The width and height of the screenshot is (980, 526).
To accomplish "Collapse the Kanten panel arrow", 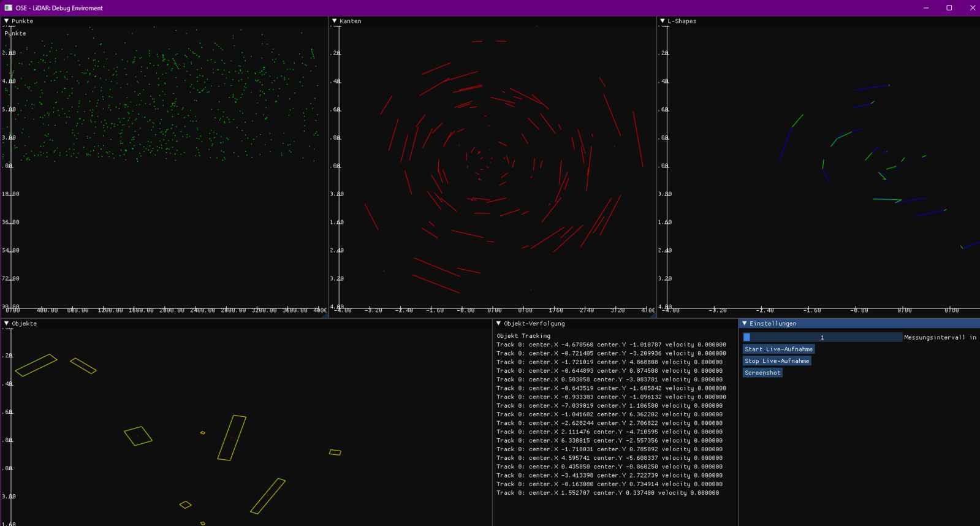I will point(335,21).
